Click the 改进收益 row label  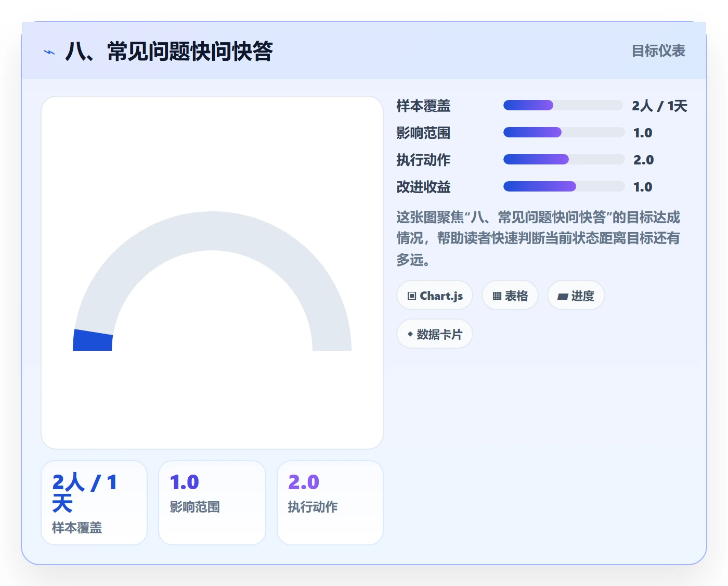423,187
